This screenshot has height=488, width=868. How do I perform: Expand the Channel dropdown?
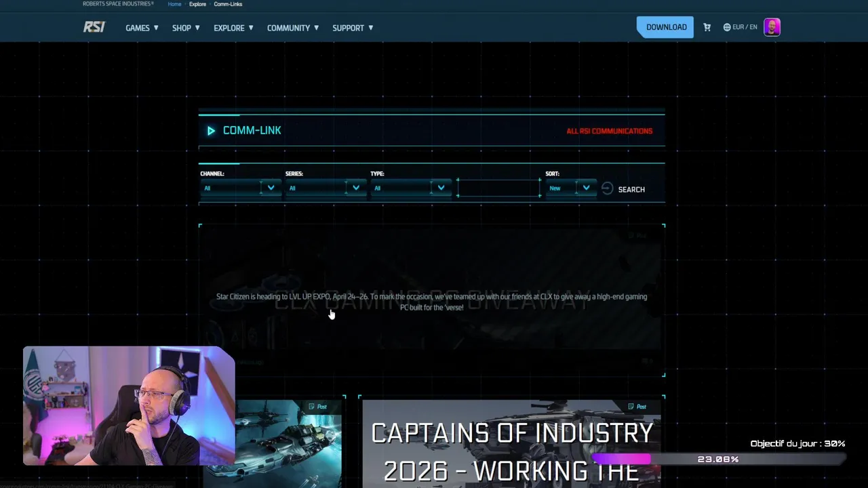tap(241, 188)
